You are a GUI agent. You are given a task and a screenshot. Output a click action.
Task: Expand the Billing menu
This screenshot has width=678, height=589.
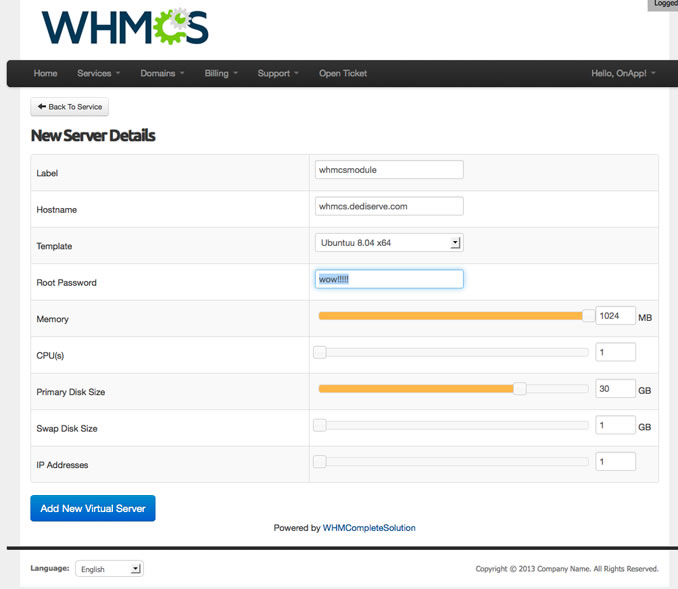point(221,73)
